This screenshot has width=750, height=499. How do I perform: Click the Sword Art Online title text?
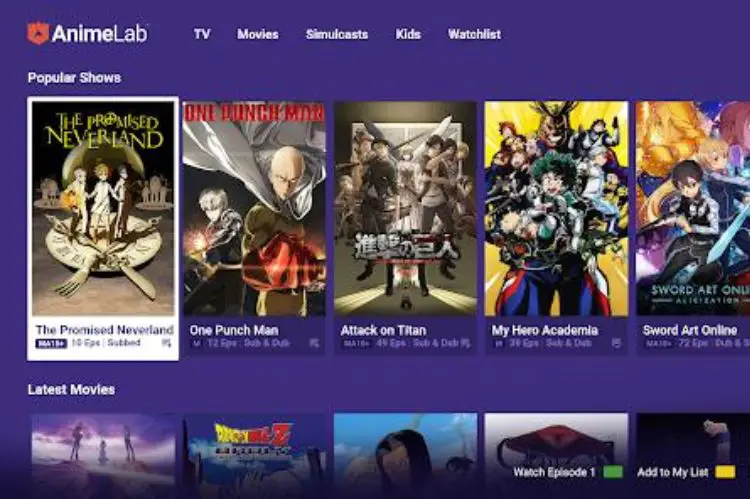tap(690, 330)
